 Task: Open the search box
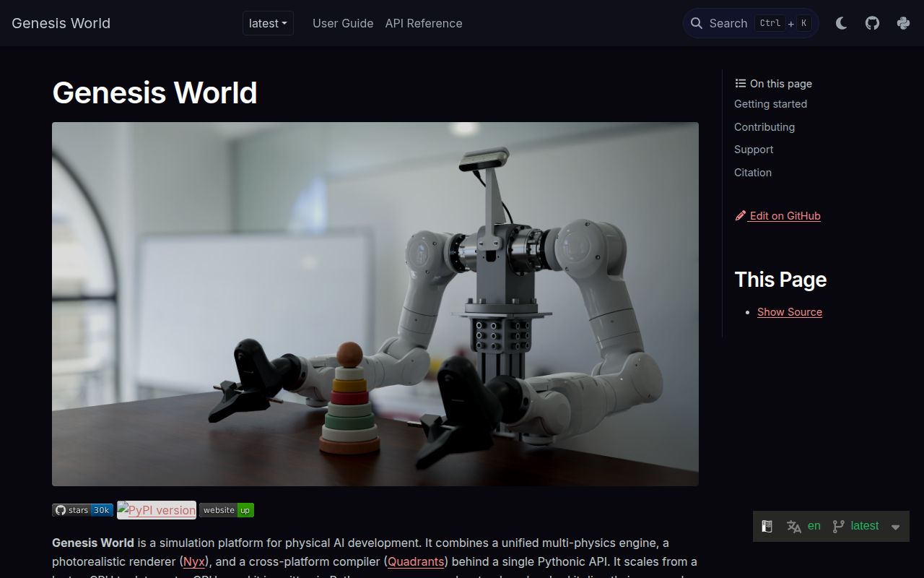(x=751, y=23)
